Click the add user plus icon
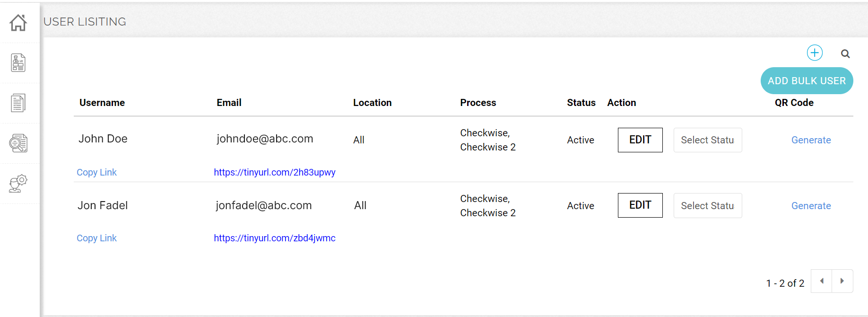This screenshot has width=868, height=317. point(815,53)
